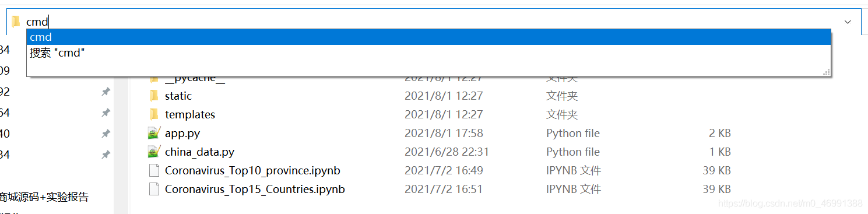Click the china_data.py file icon
Viewport: 868px width, 214px height.
tap(154, 152)
